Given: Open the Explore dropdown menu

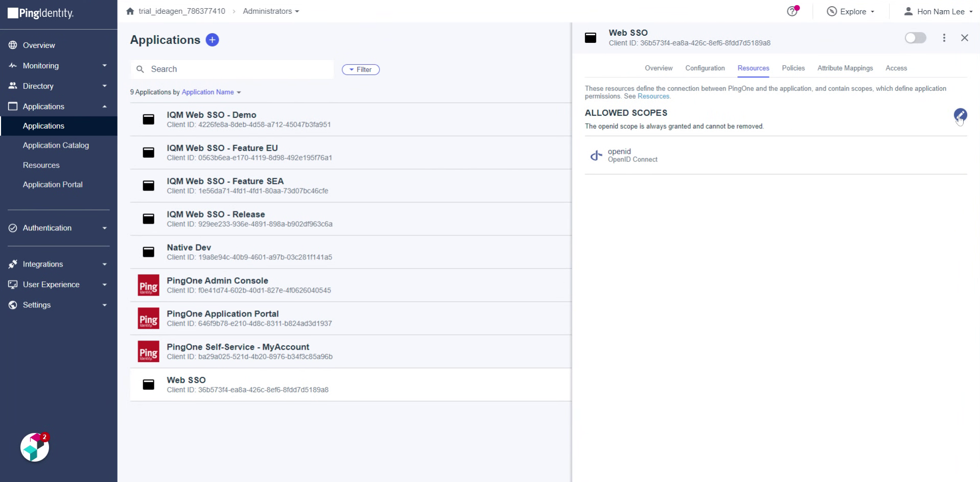Looking at the screenshot, I should 851,11.
